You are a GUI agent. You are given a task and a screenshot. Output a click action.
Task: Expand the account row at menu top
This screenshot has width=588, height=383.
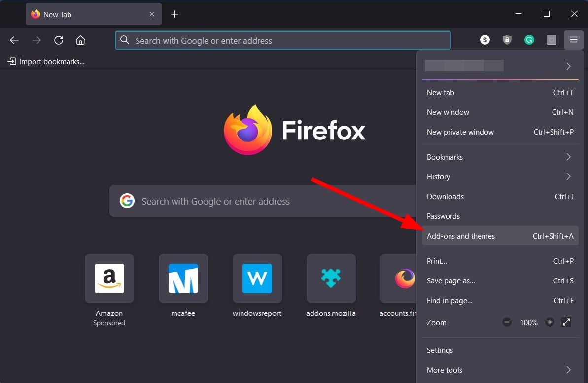(x=500, y=66)
